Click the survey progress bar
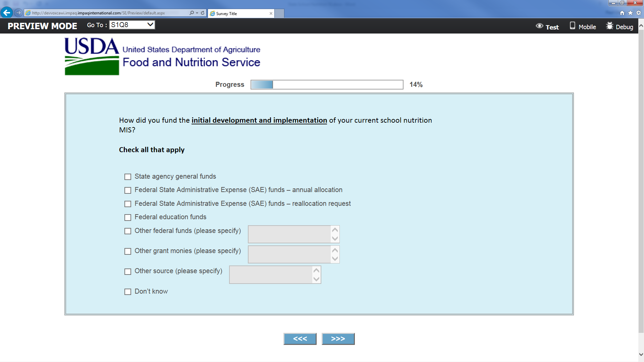Screen dimensions: 644x362 point(327,84)
